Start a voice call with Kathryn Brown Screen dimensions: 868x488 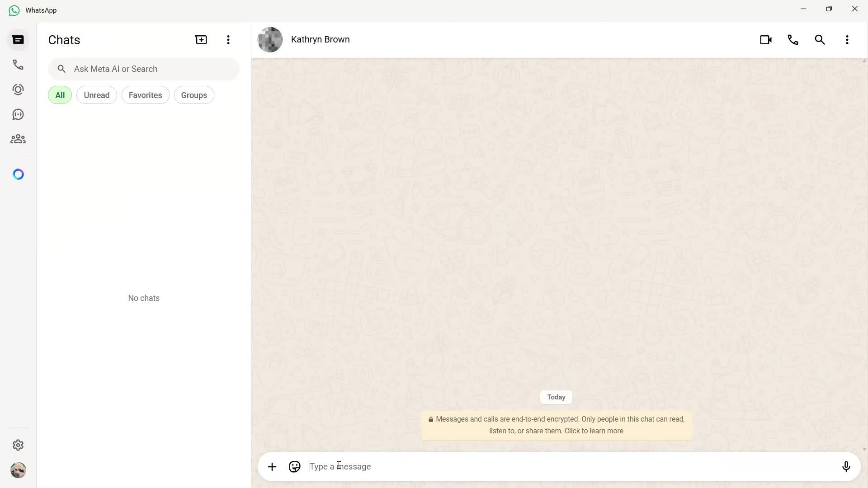[793, 40]
